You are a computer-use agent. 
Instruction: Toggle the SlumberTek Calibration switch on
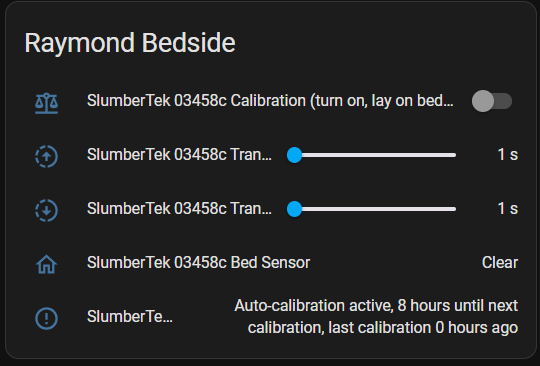click(x=492, y=101)
